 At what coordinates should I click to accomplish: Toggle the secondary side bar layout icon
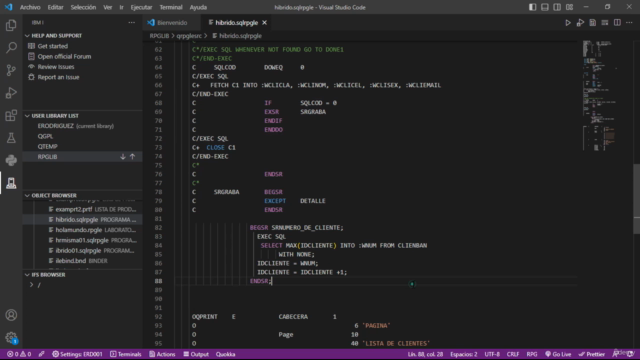click(557, 7)
